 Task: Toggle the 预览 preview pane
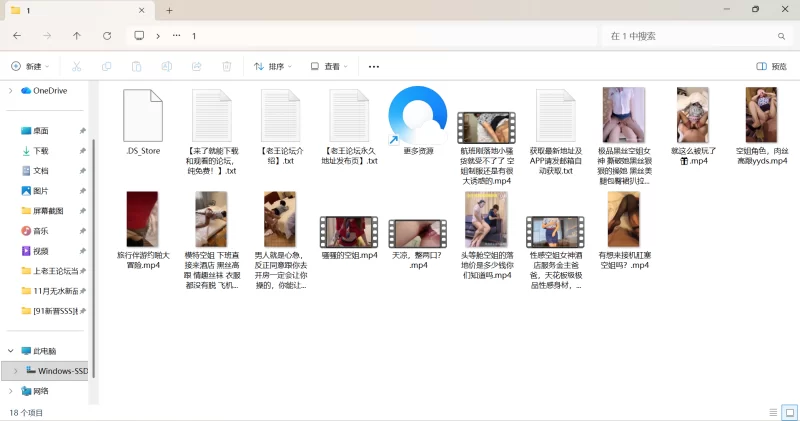(772, 66)
